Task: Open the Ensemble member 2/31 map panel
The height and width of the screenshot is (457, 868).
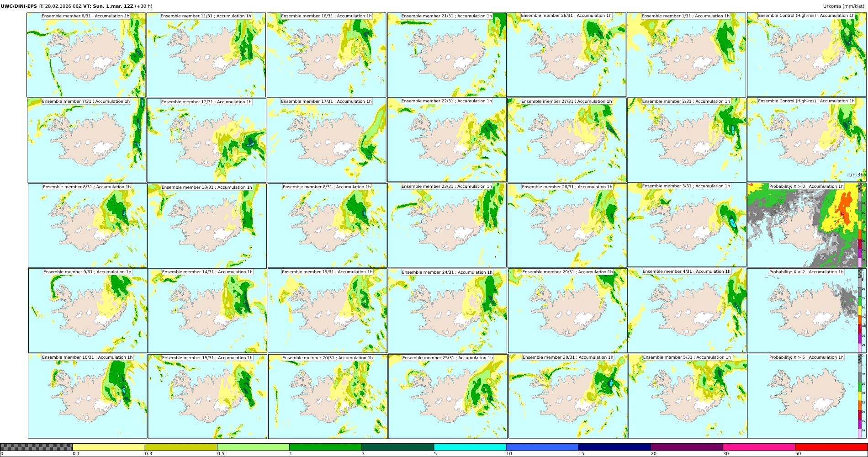Action: (x=687, y=140)
